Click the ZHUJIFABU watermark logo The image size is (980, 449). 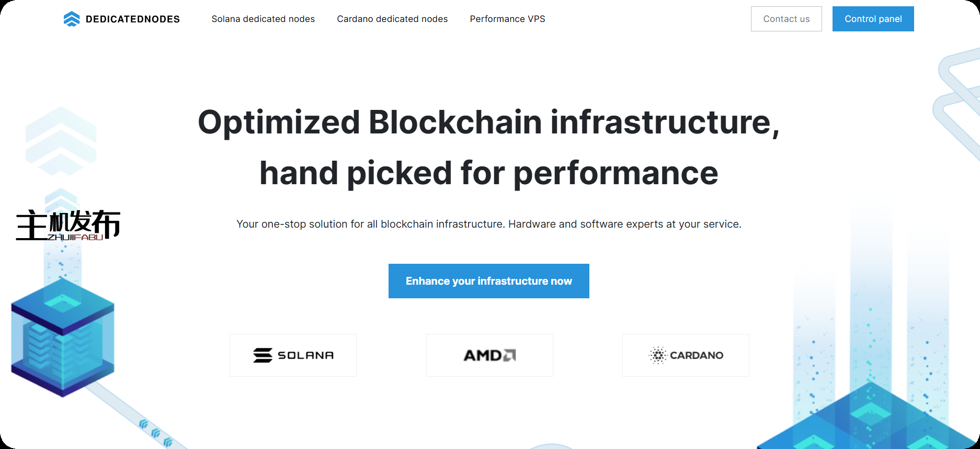(68, 225)
